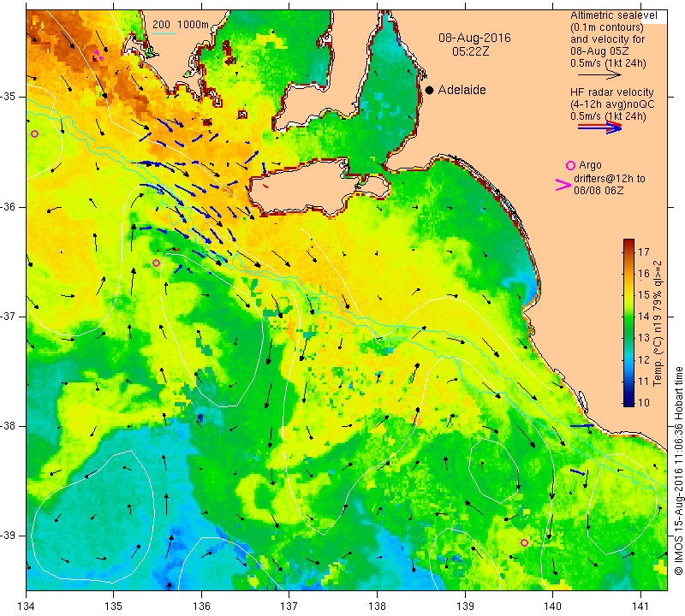Click longitude axis label 136
The width and height of the screenshot is (685, 616).
tap(201, 606)
